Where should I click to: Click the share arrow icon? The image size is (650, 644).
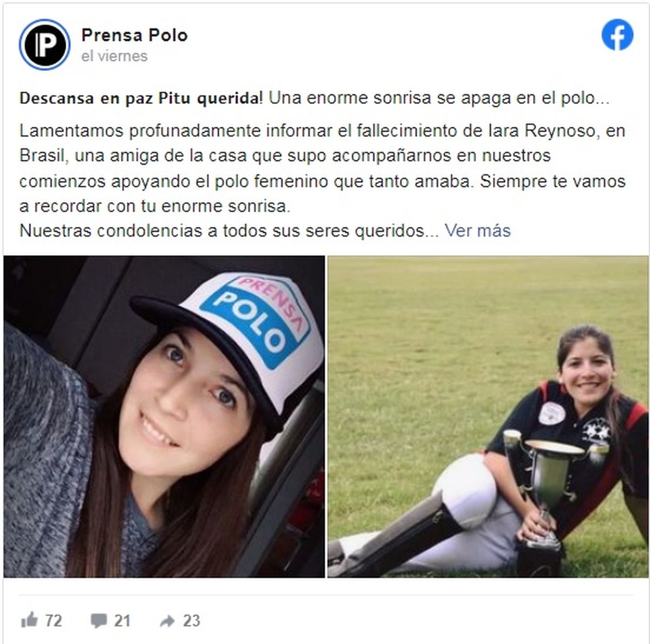pyautogui.click(x=167, y=621)
